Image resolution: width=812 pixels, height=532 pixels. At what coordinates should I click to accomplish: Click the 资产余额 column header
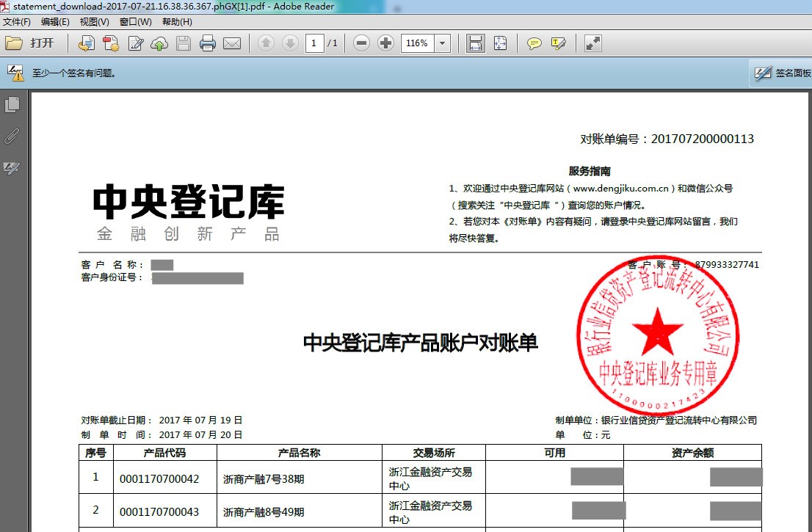coord(693,453)
